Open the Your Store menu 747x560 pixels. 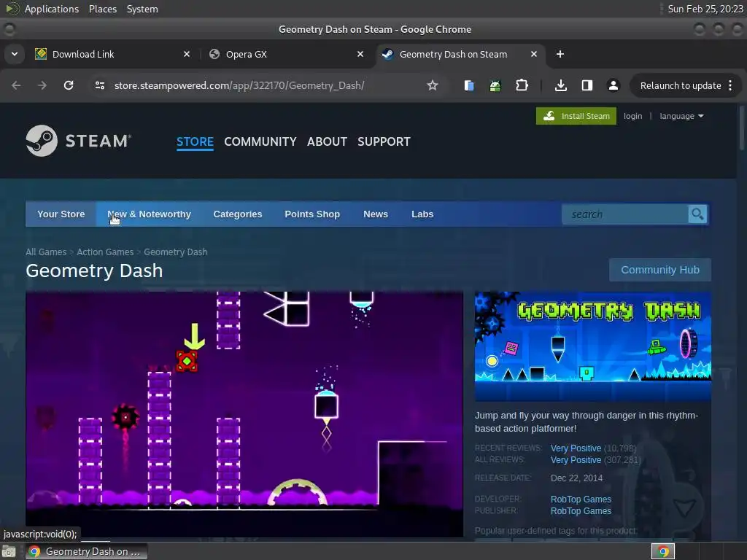[61, 214]
